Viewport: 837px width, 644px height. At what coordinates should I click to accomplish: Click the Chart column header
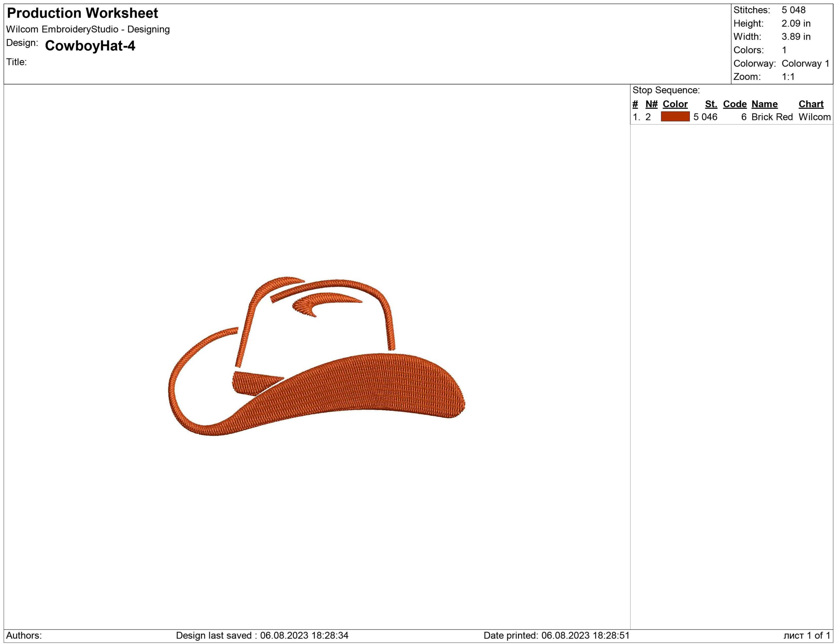tap(811, 104)
